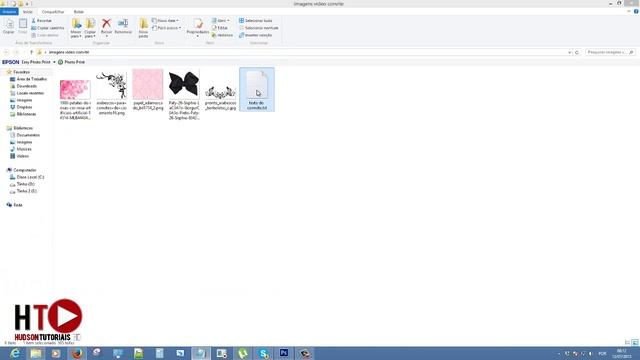This screenshot has height=360, width=640.
Task: Open Photoshop from the taskbar
Action: [x=284, y=353]
